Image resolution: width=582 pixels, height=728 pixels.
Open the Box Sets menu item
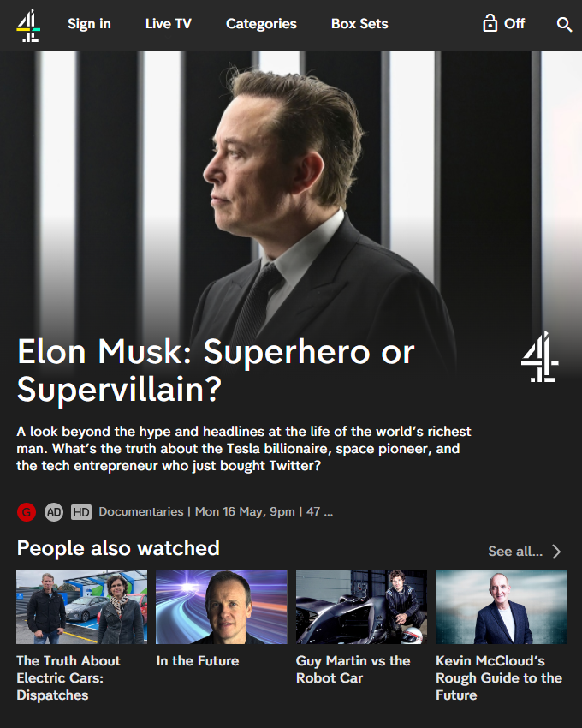359,24
